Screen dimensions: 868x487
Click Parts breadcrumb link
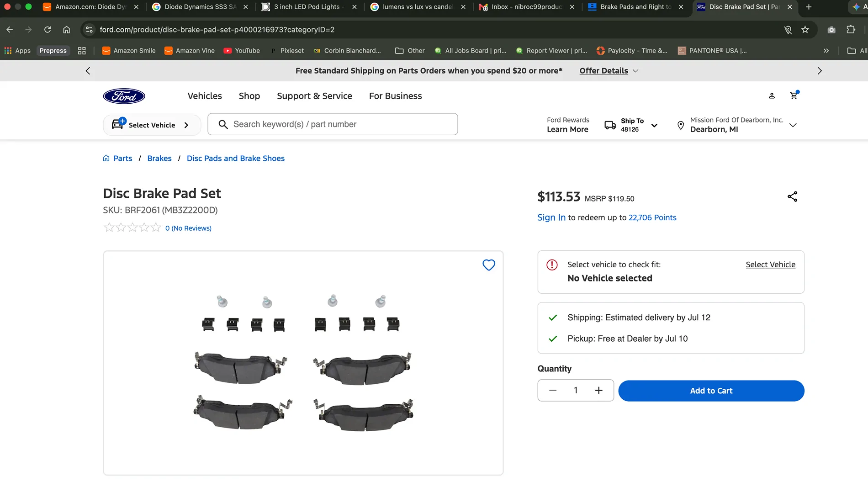click(x=123, y=158)
